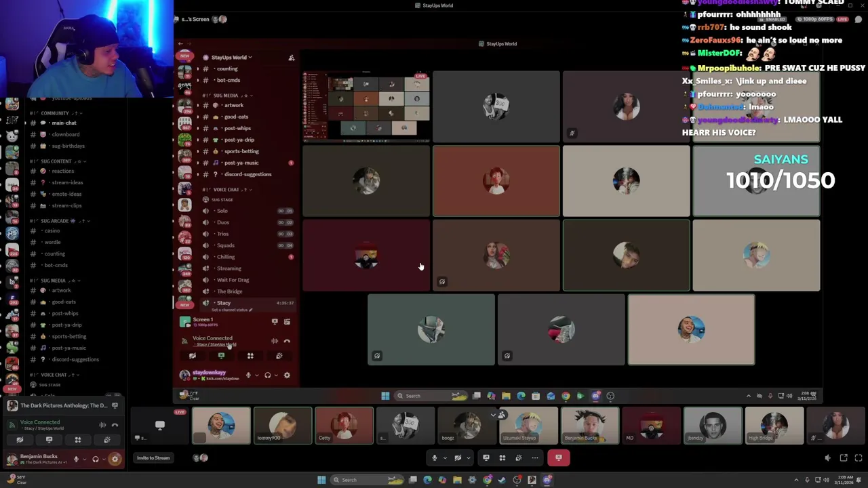The image size is (868, 488).
Task: Toggle Benjamin Bucks headphone deafen
Action: (96, 459)
